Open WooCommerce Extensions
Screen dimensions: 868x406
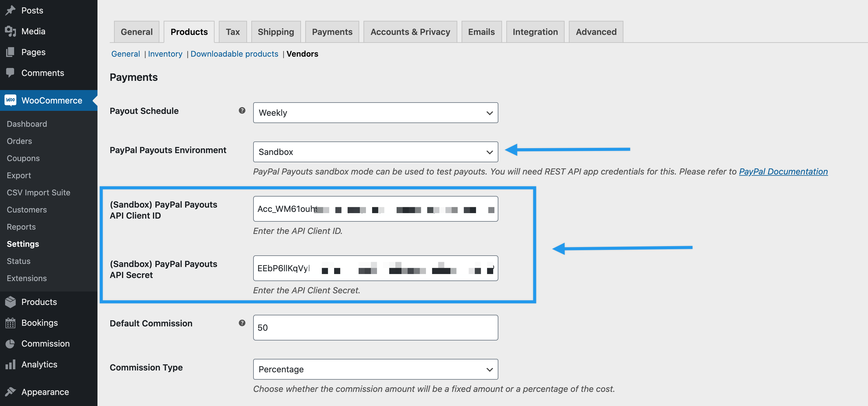click(x=27, y=278)
